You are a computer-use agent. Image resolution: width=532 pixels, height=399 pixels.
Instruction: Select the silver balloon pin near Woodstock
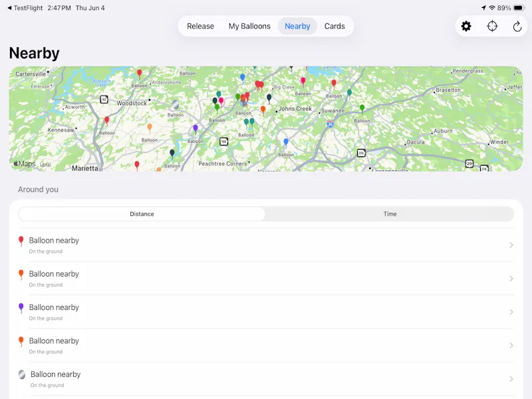[x=176, y=104]
